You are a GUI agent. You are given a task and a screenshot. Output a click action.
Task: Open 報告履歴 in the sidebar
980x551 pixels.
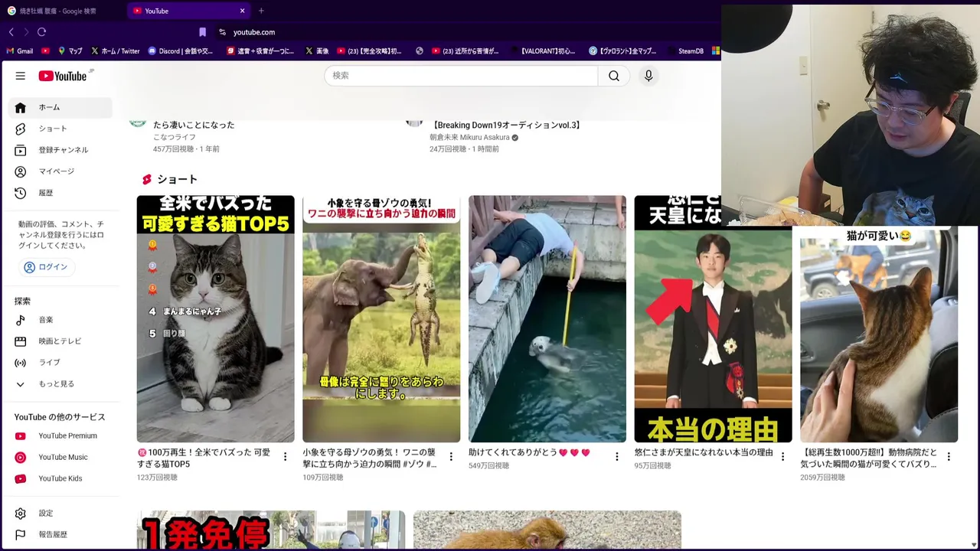61,535
